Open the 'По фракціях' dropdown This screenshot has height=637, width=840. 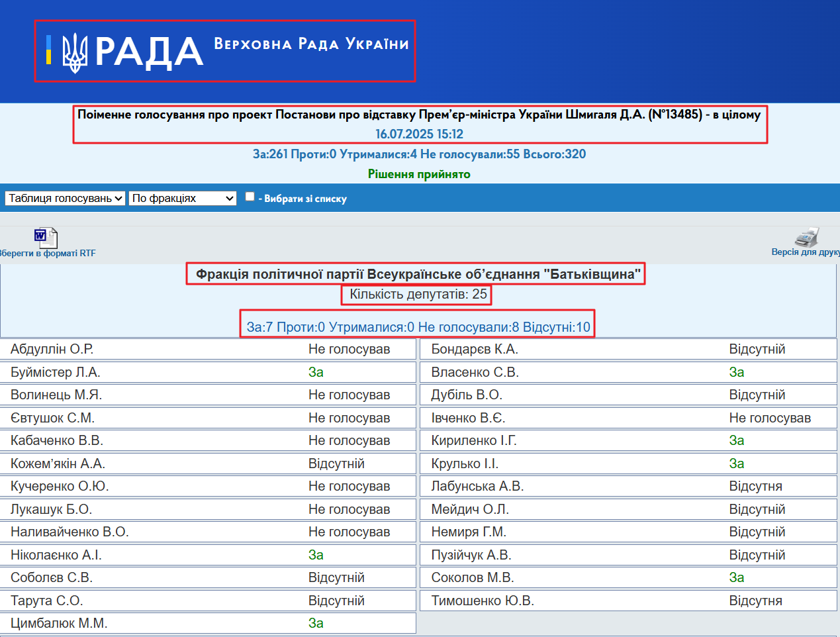coord(183,198)
